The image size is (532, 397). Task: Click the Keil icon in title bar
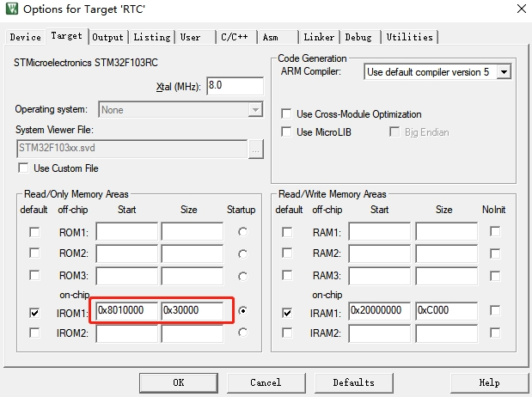(10, 9)
